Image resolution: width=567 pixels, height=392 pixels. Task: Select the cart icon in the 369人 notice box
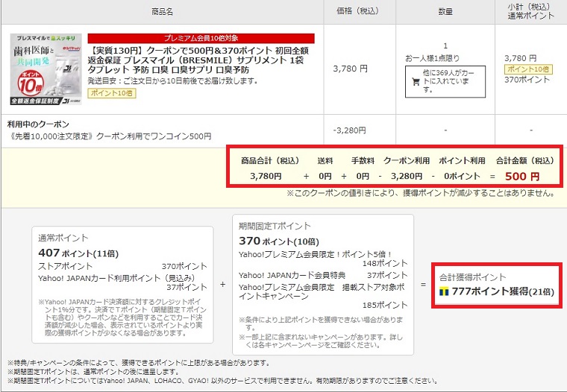tap(416, 82)
